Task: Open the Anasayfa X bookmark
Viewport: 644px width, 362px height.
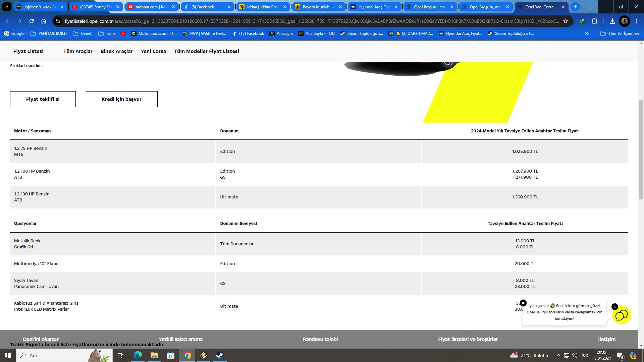Action: [x=281, y=34]
